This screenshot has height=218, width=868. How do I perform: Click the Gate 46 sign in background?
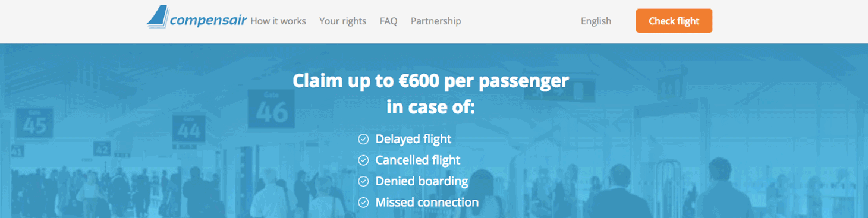(271, 109)
